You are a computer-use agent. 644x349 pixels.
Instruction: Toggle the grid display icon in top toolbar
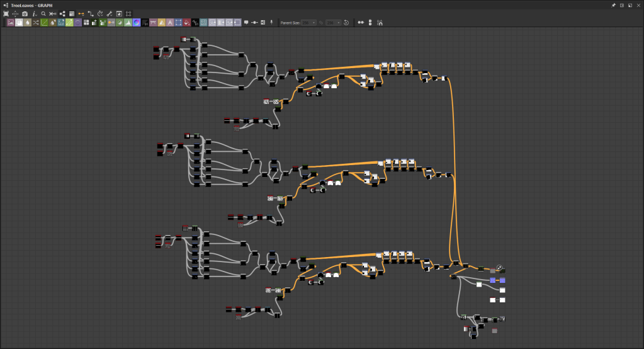[x=128, y=13]
